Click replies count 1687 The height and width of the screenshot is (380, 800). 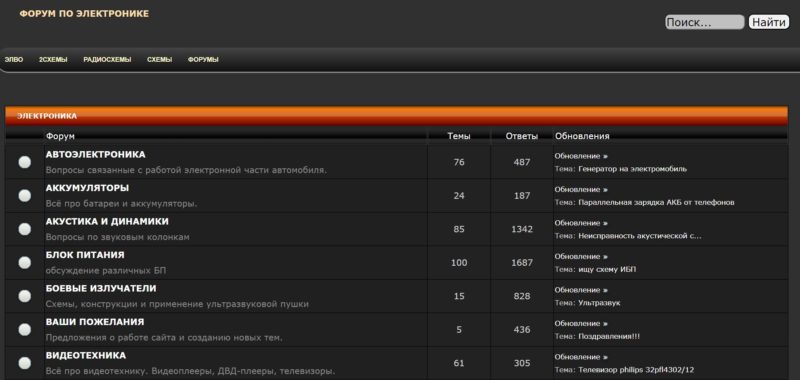click(x=521, y=263)
